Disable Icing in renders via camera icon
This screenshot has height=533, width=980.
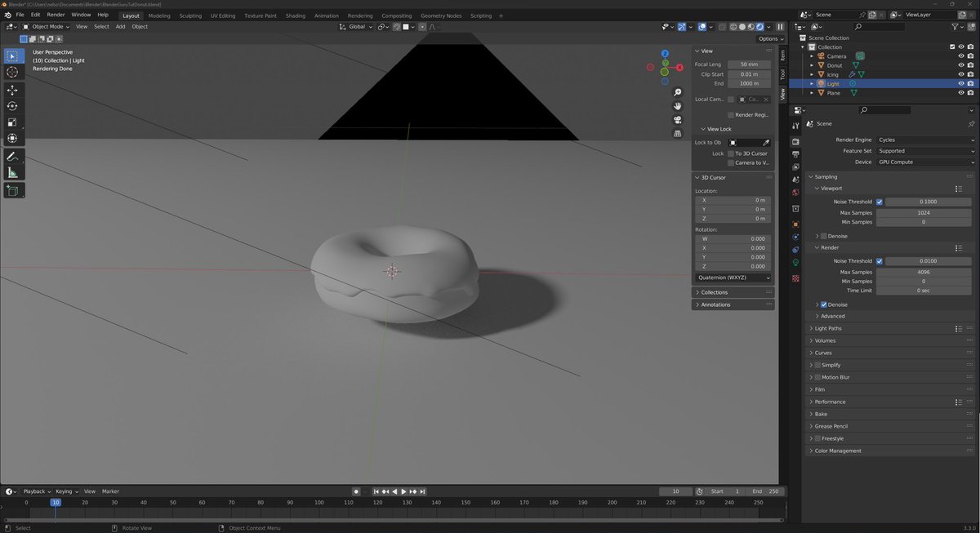point(970,74)
